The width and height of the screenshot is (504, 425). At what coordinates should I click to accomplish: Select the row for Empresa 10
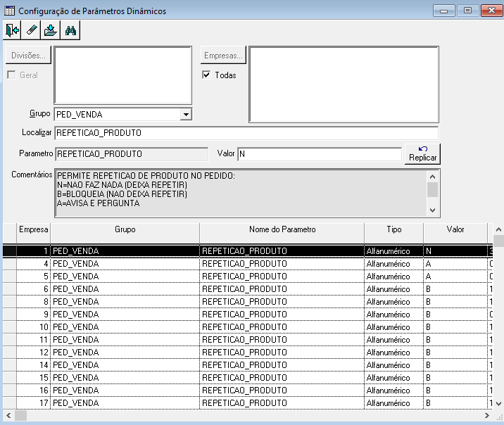click(x=248, y=327)
